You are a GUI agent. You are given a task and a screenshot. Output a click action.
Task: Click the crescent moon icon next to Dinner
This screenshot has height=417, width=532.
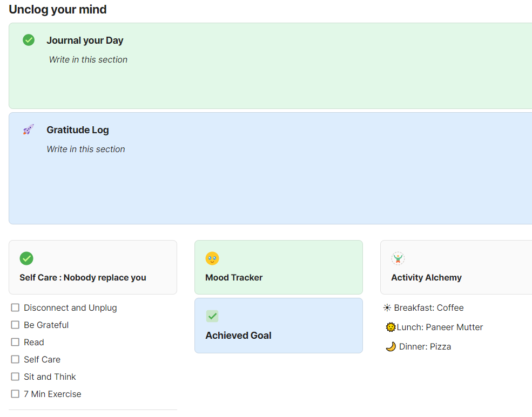point(390,346)
